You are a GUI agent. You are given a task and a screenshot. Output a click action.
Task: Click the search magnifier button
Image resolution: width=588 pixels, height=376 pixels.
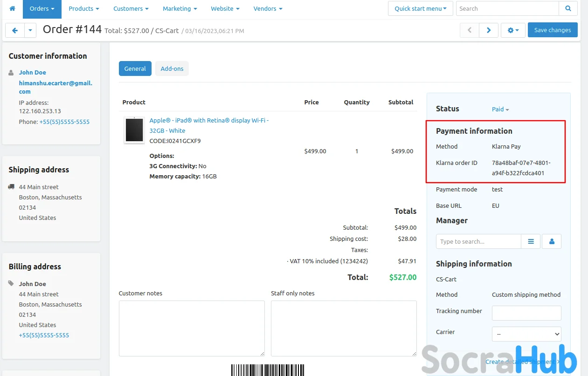pyautogui.click(x=568, y=8)
